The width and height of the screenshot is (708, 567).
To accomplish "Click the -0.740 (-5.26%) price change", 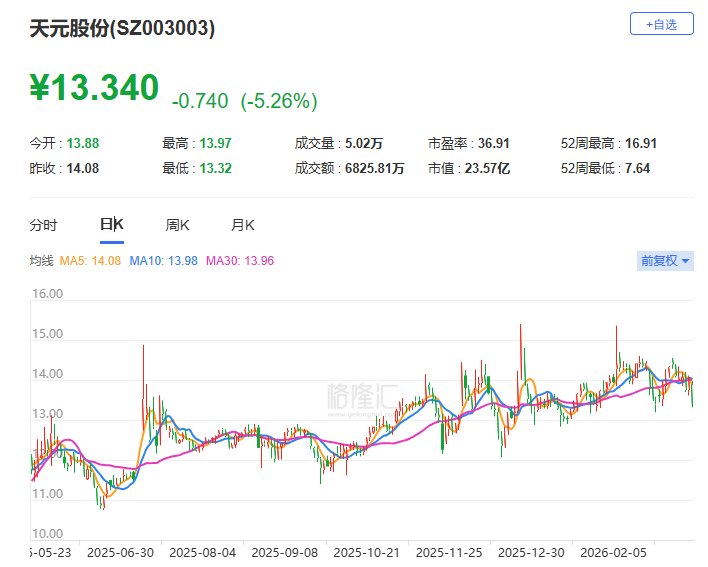I will 245,100.
